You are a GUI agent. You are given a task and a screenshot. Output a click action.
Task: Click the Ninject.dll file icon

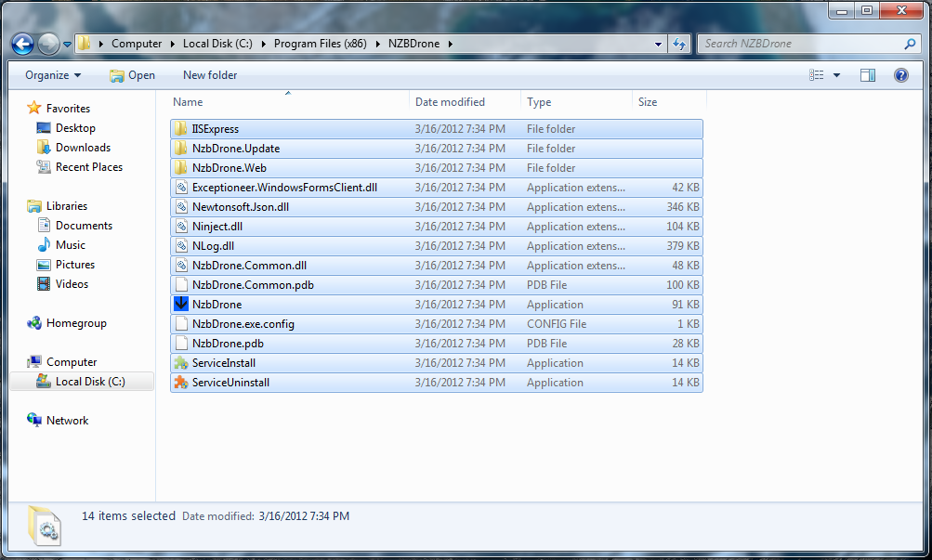(181, 227)
